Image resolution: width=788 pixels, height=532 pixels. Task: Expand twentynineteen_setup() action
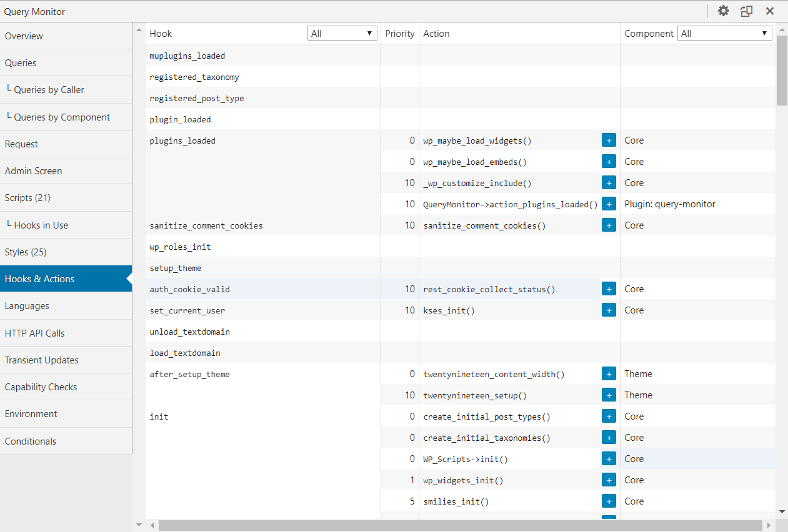click(609, 395)
